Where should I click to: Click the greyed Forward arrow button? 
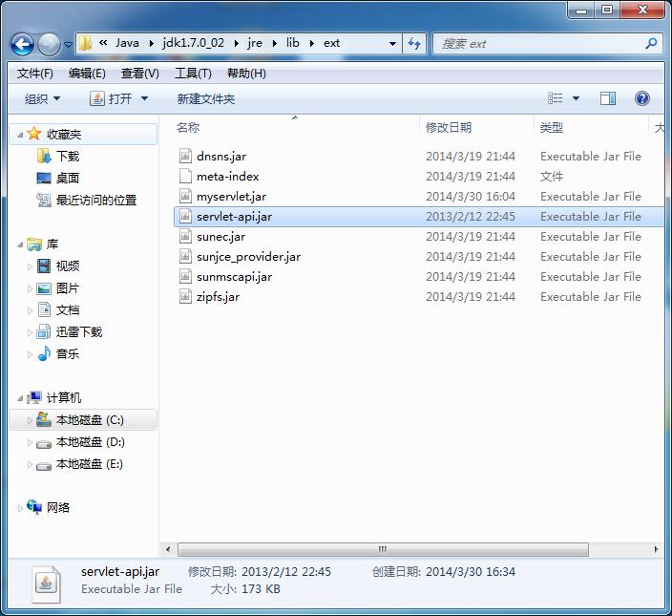(x=49, y=44)
